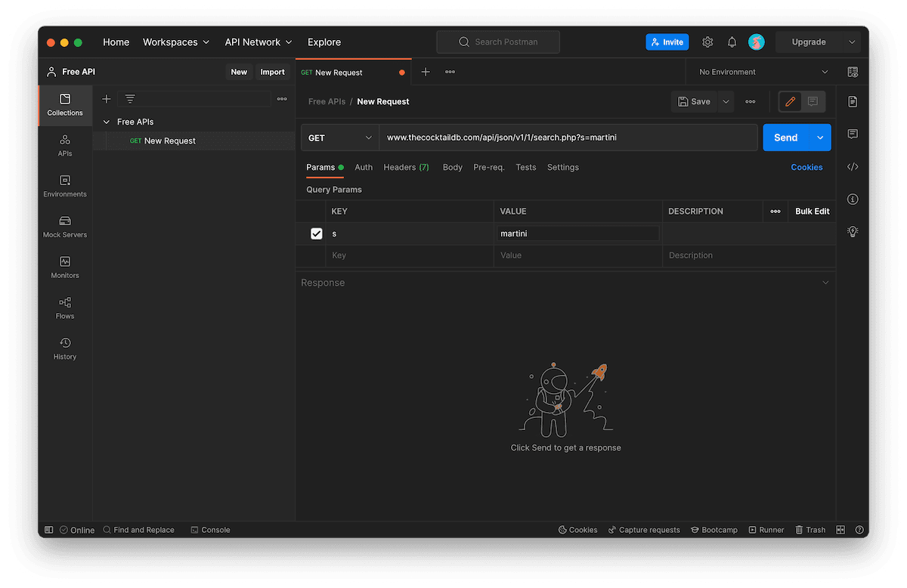
Task: Select the GET New Request tab
Action: coord(353,73)
